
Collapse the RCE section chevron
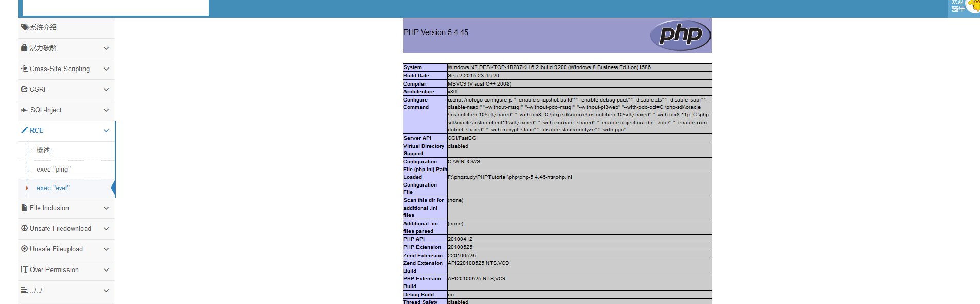click(x=106, y=131)
